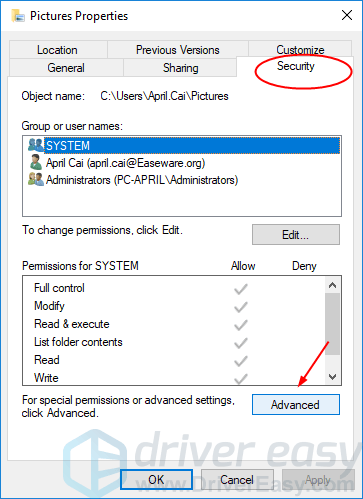Image resolution: width=363 pixels, height=499 pixels.
Task: Click the April Cai user icon
Action: tap(36, 162)
